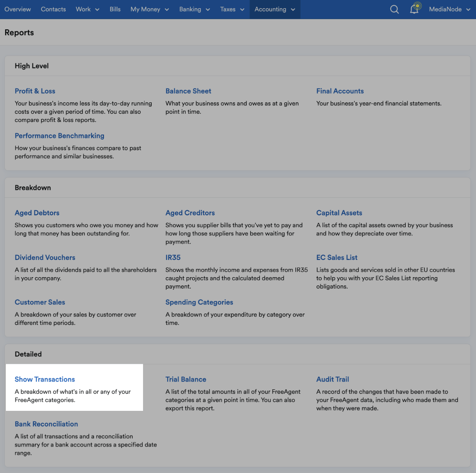Open the Bank Reconciliation report
Screen dimensions: 476x473
46,424
